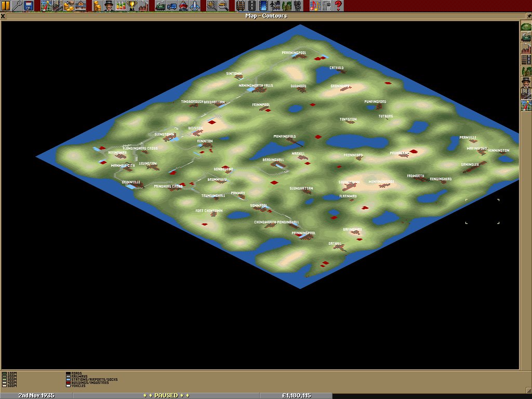
Task: Open company finances via gold coins icon
Action: 98,5
